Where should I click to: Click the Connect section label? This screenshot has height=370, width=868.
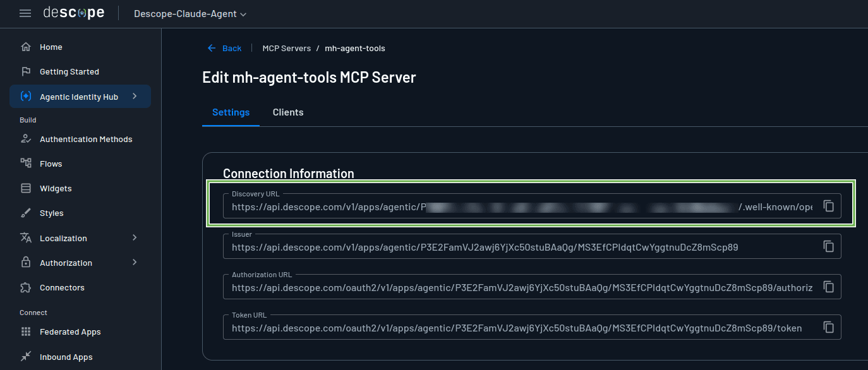[x=33, y=313]
